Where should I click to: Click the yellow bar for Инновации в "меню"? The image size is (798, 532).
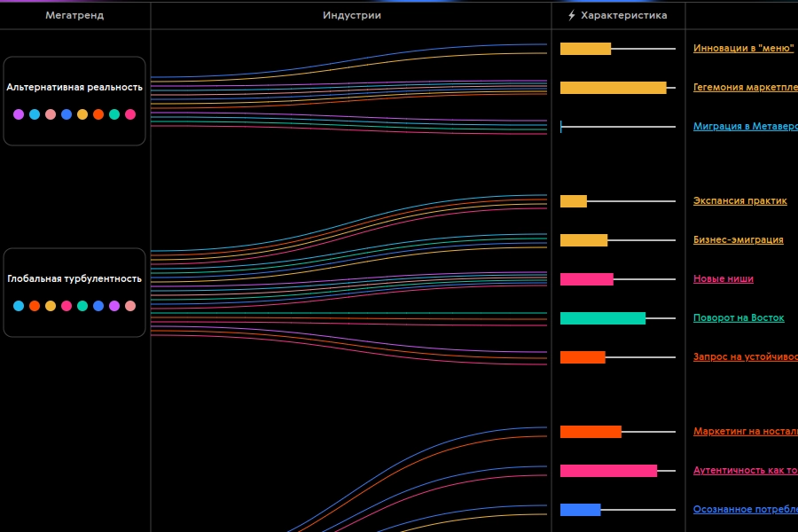point(585,49)
